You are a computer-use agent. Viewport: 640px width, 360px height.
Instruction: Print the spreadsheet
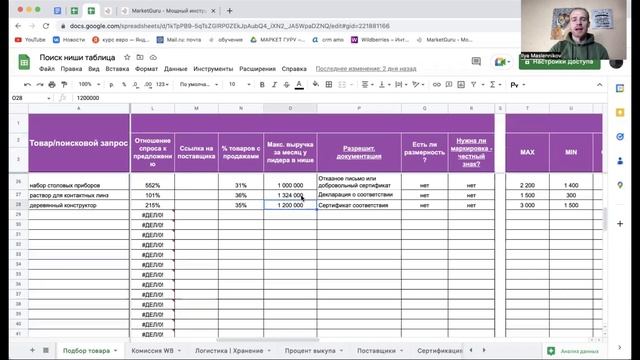click(52, 84)
